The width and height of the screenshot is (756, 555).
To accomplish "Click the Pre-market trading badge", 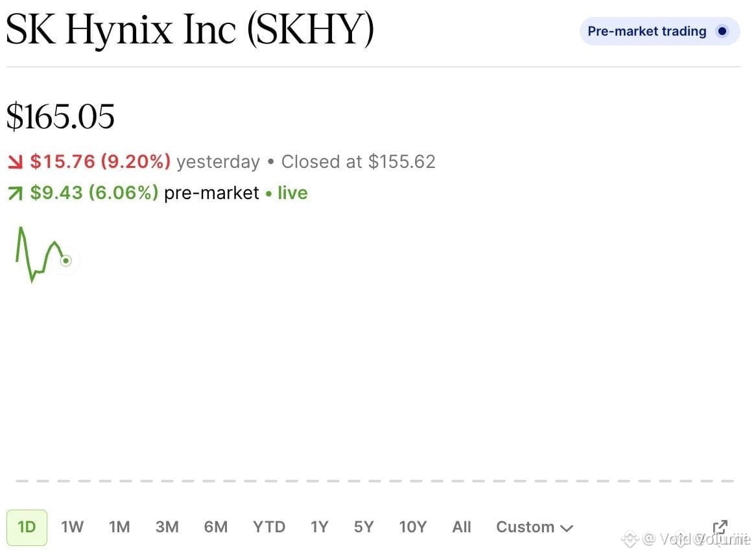I will tap(659, 31).
